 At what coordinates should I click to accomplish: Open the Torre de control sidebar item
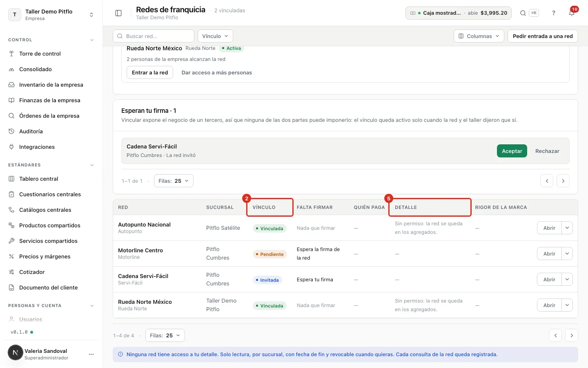tap(51, 54)
